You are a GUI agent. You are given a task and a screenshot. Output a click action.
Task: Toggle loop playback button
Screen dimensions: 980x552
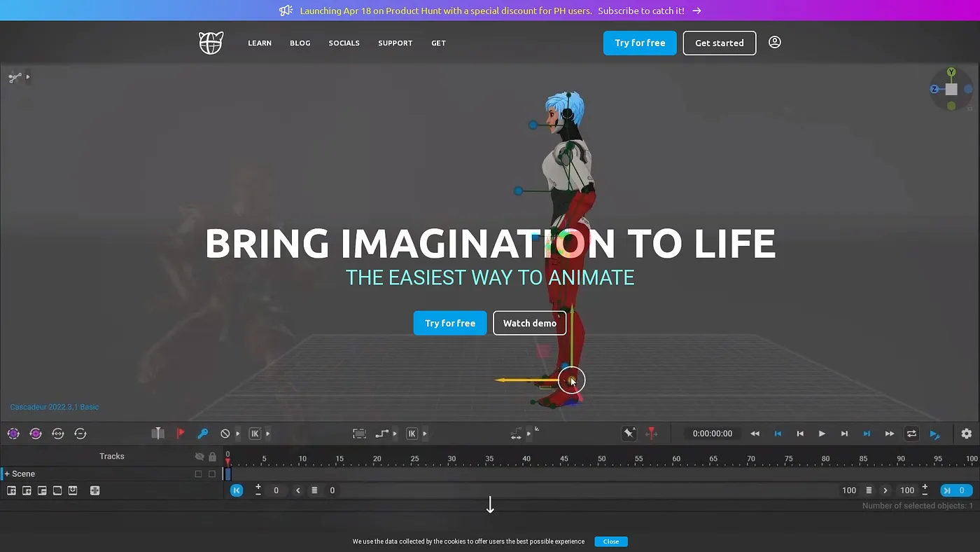click(911, 434)
